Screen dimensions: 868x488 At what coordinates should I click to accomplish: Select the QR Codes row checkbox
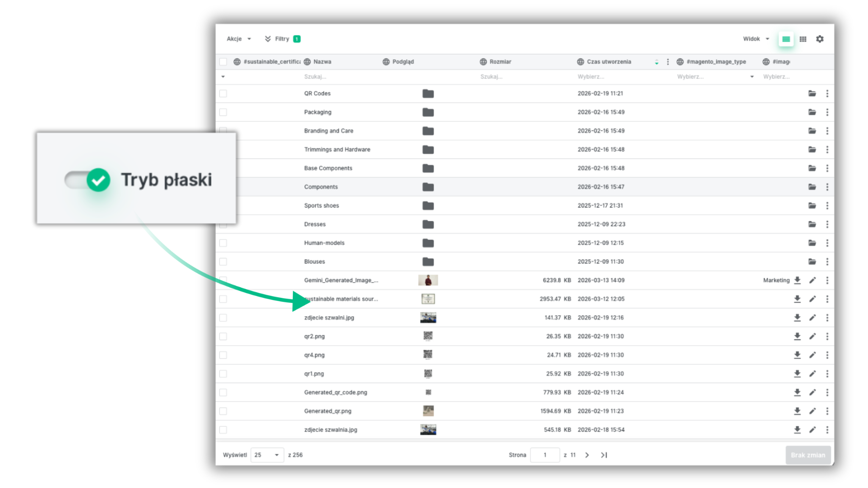pos(223,94)
